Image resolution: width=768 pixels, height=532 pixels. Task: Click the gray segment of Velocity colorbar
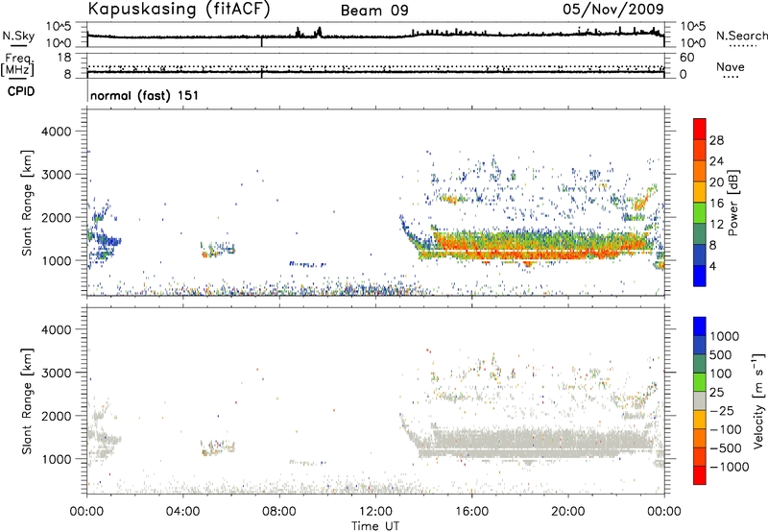700,401
